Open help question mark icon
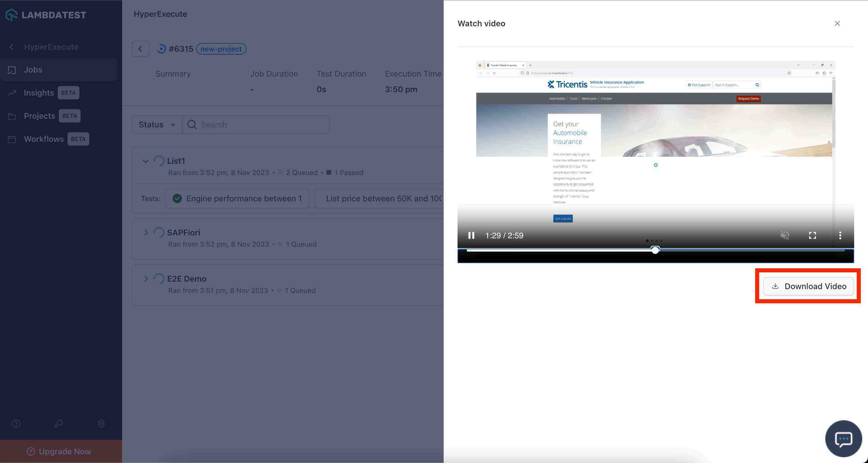The image size is (868, 463). click(16, 423)
